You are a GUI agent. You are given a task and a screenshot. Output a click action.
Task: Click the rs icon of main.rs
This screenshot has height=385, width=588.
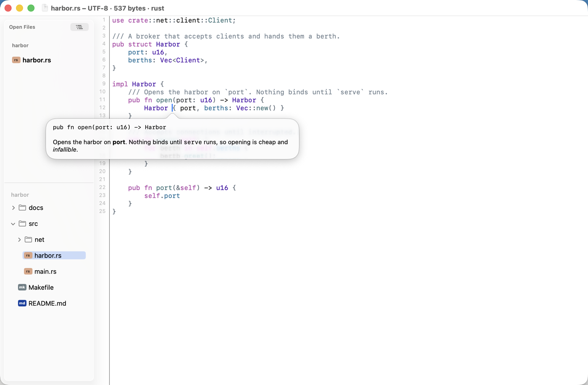[28, 272]
